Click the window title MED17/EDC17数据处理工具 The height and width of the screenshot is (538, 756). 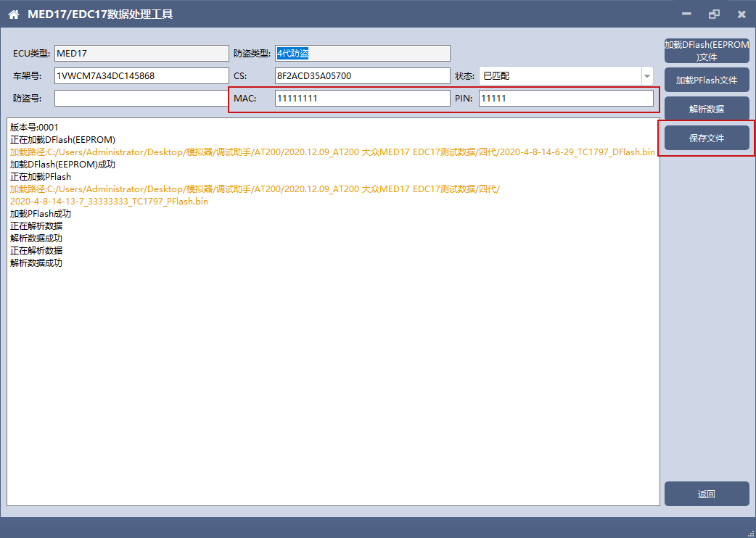[100, 14]
